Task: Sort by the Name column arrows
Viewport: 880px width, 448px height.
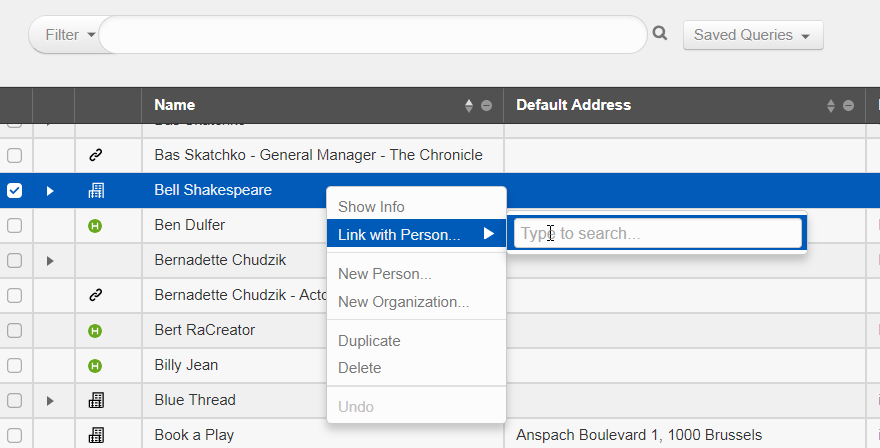Action: tap(469, 106)
